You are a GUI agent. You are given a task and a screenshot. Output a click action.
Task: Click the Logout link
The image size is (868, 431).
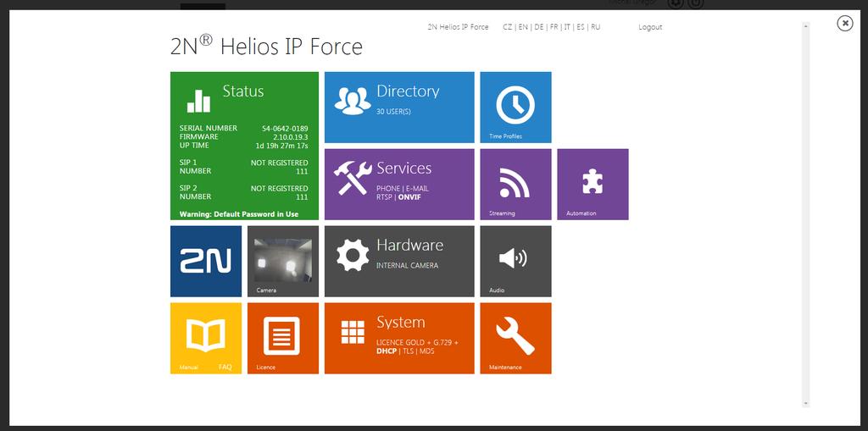(x=650, y=26)
